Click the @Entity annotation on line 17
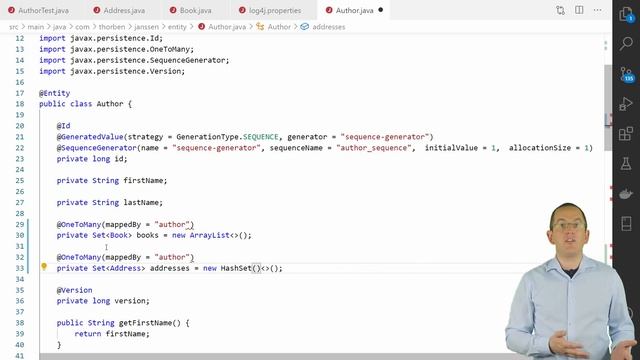Image resolution: width=640 pixels, height=360 pixels. pyautogui.click(x=54, y=93)
